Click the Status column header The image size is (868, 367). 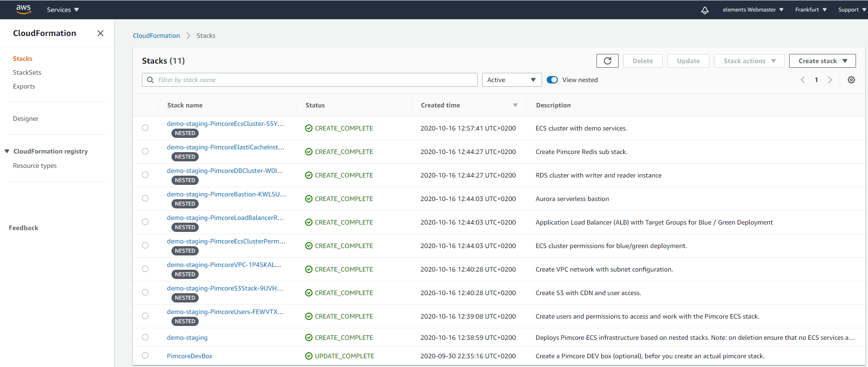(315, 105)
